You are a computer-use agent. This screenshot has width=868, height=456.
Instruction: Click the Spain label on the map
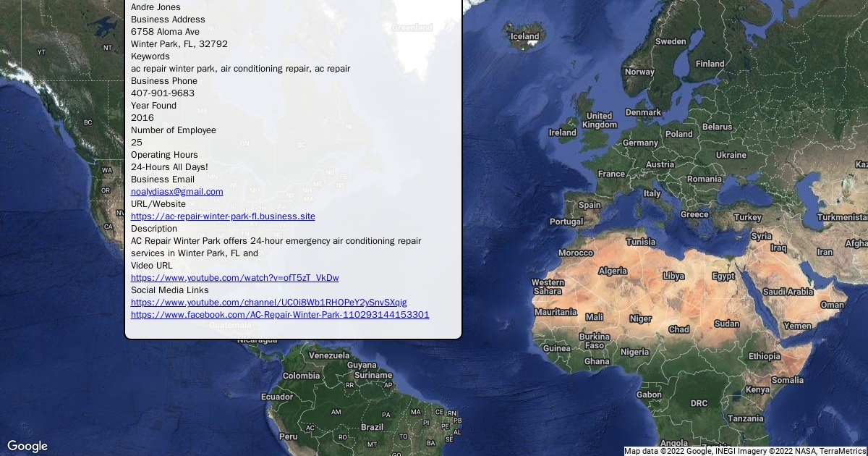click(590, 205)
